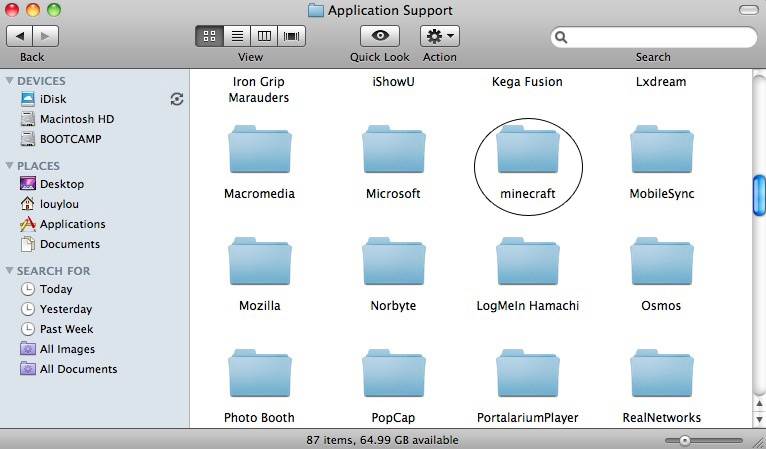This screenshot has width=766, height=449.
Task: Switch to icon view
Action: point(210,36)
